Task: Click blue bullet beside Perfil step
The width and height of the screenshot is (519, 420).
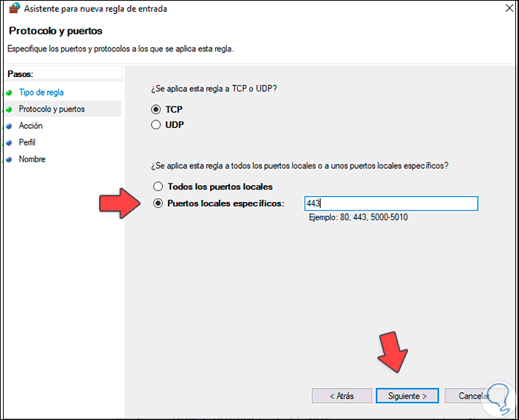Action: pyautogui.click(x=9, y=142)
